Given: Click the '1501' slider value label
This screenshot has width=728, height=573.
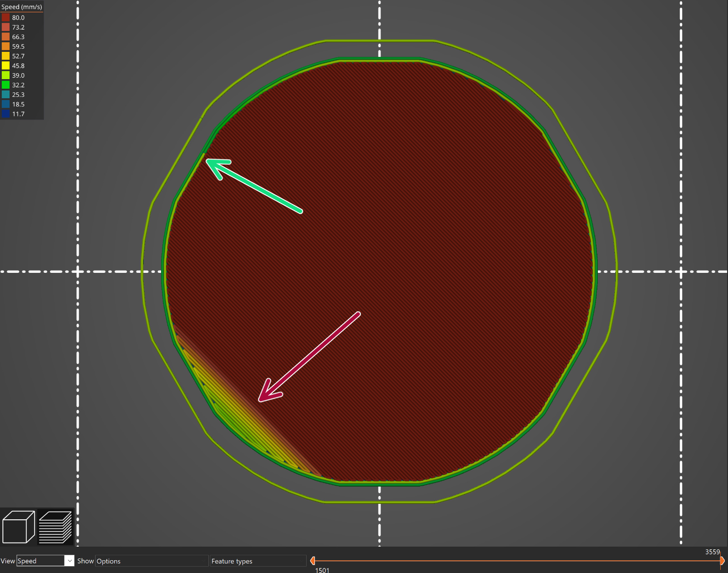Looking at the screenshot, I should tap(322, 570).
